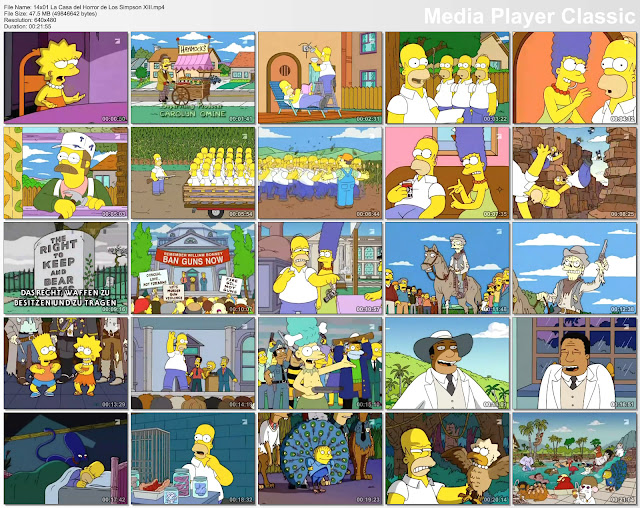
Task: Select thumbnail of Homer with three clones
Action: (447, 78)
